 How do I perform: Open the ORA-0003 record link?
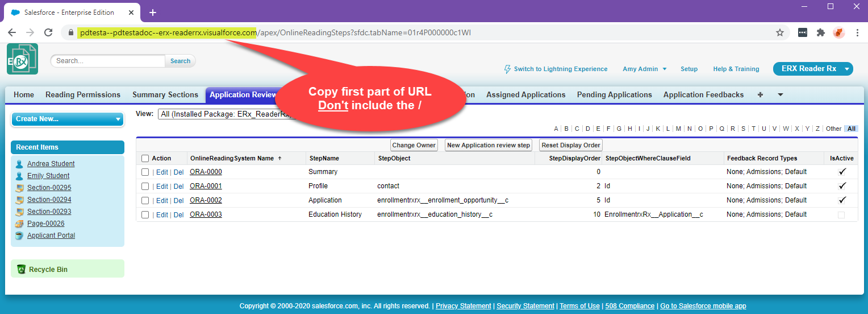(x=206, y=214)
